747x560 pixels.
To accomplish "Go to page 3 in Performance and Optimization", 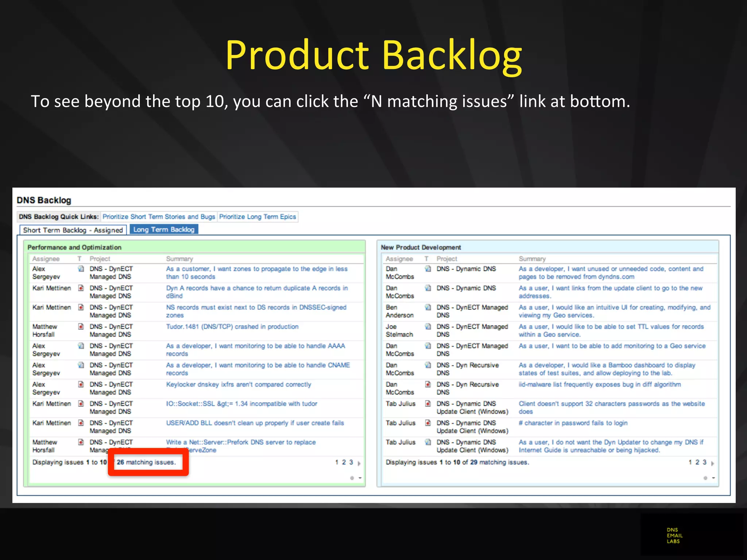I will click(351, 462).
